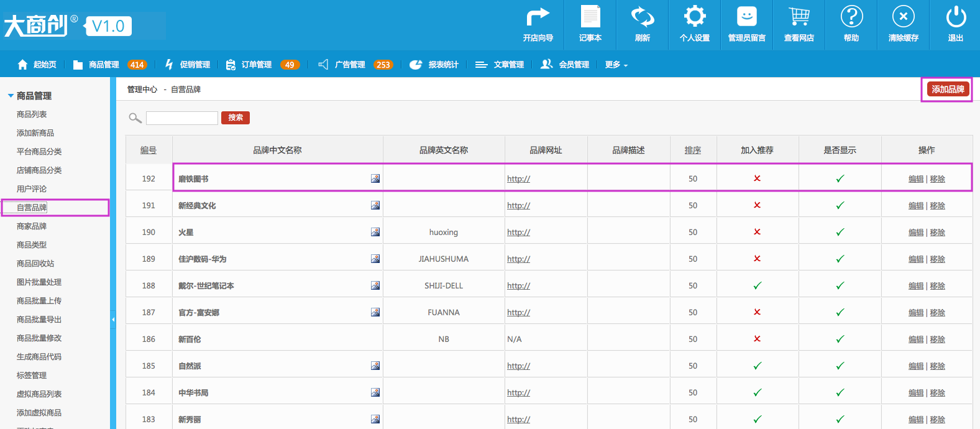Toggle 是否显示 for brand 184 中华书局

(x=840, y=392)
